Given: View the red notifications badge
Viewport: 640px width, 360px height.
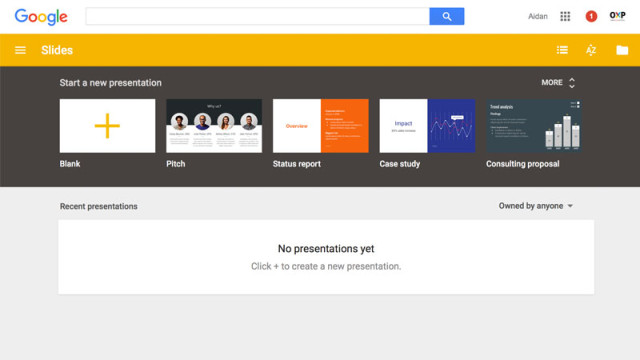Looking at the screenshot, I should (591, 16).
